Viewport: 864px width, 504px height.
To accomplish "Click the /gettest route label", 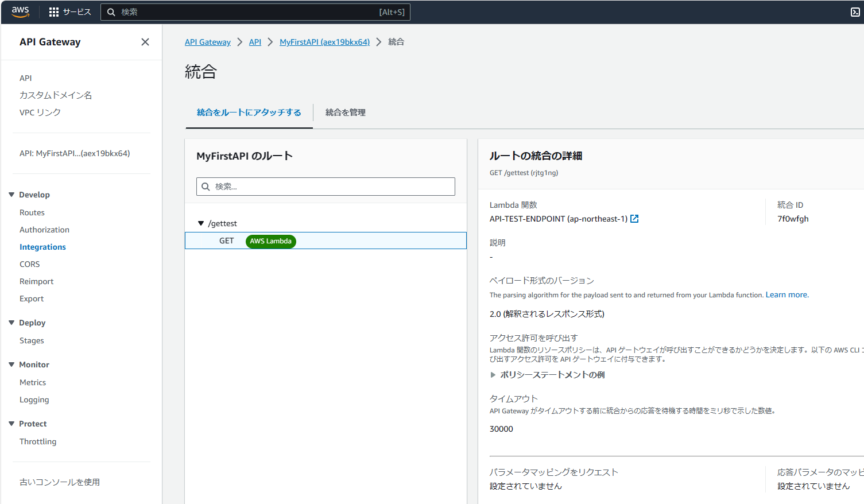I will coord(222,223).
